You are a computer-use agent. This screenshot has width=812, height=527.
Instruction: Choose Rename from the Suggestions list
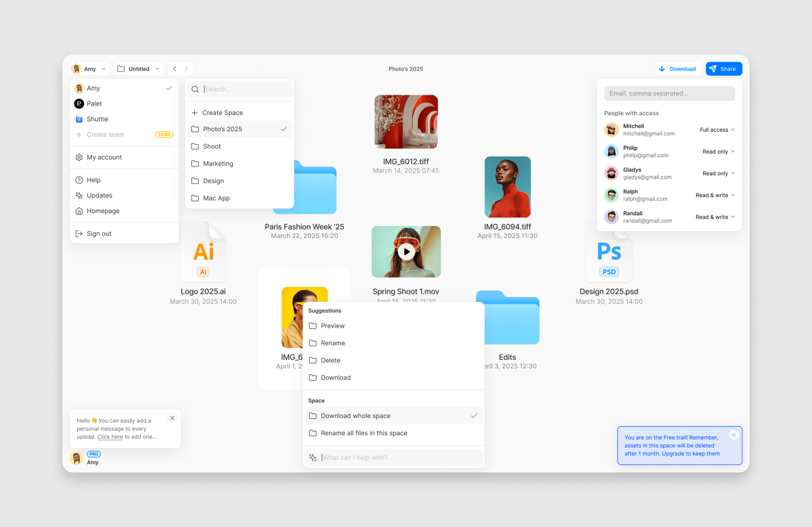click(x=333, y=343)
